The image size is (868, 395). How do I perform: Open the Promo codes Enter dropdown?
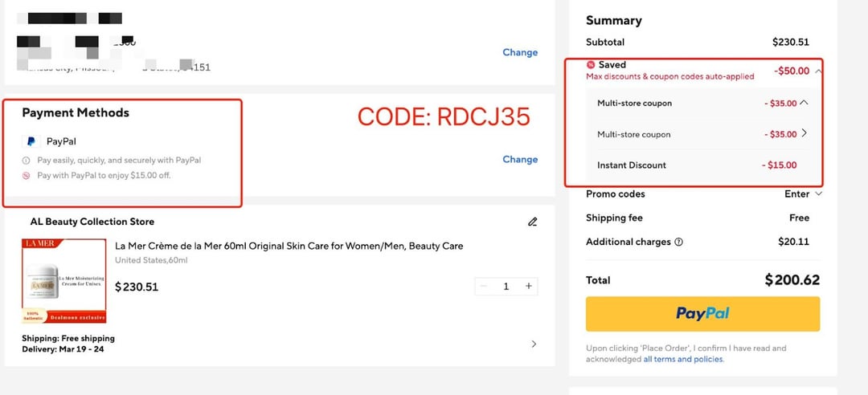pyautogui.click(x=804, y=193)
